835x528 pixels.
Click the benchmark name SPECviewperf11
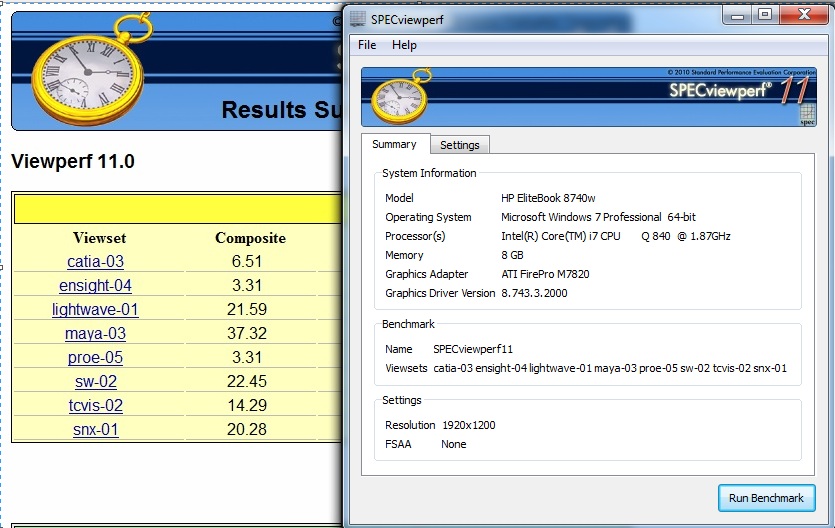[473, 349]
